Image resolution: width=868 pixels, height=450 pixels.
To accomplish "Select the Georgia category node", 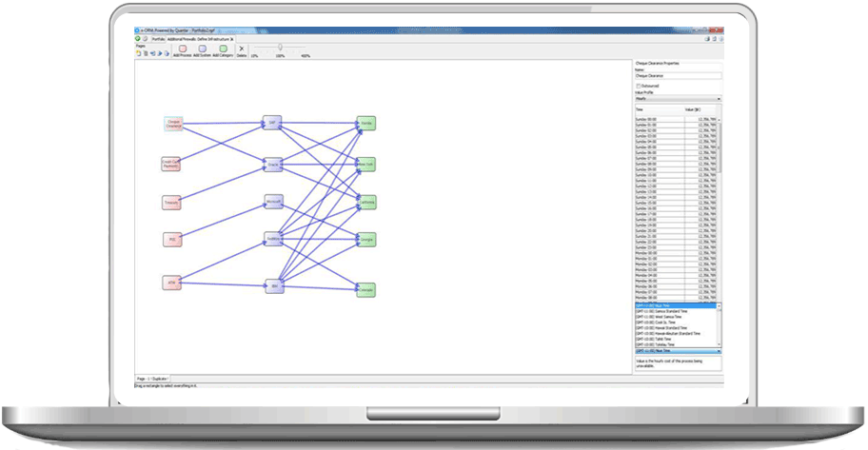I will click(x=366, y=240).
